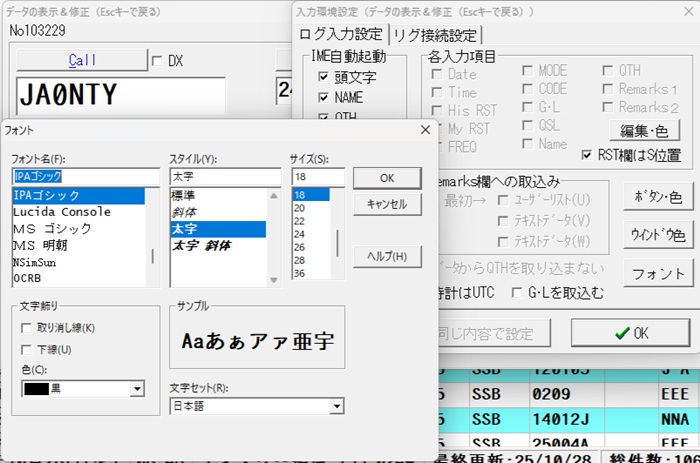Expand the 文字セット script dropdown
Viewport: 700px width, 463px height.
(x=337, y=407)
